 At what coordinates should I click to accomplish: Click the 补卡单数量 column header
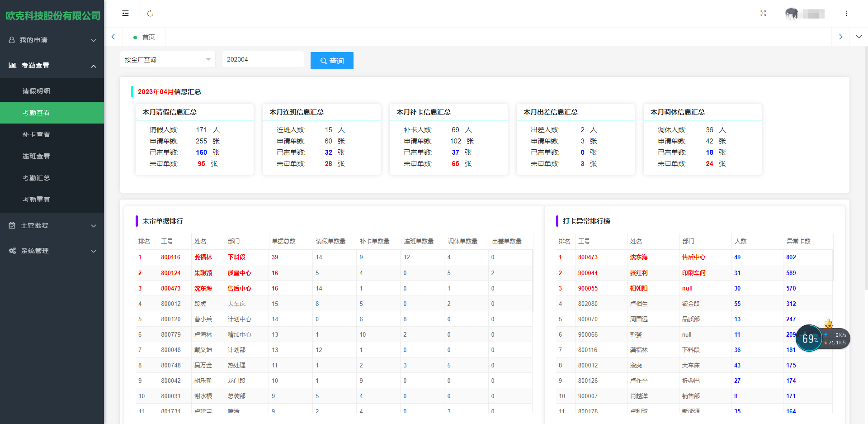click(x=374, y=241)
